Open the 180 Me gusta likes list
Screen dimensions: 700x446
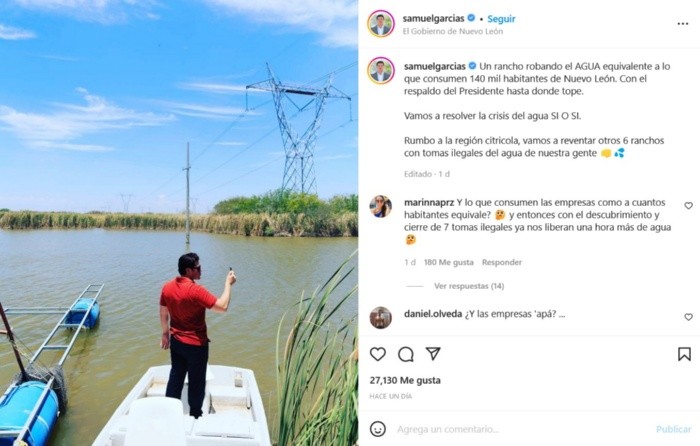[x=448, y=262]
